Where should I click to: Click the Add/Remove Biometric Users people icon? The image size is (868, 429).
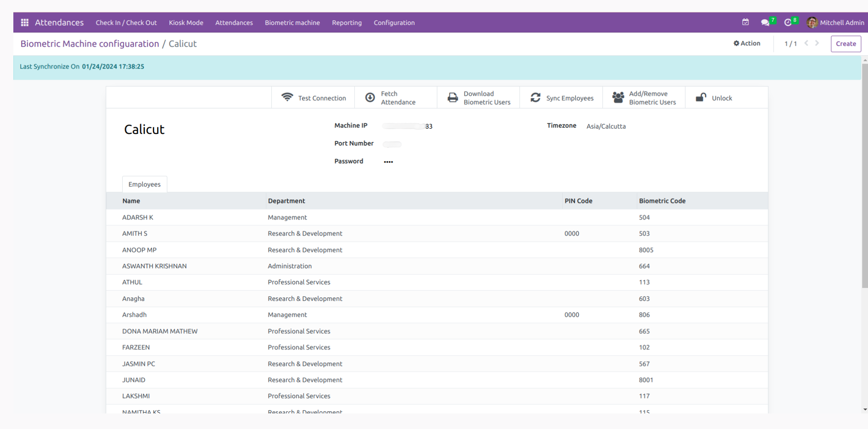click(x=618, y=97)
